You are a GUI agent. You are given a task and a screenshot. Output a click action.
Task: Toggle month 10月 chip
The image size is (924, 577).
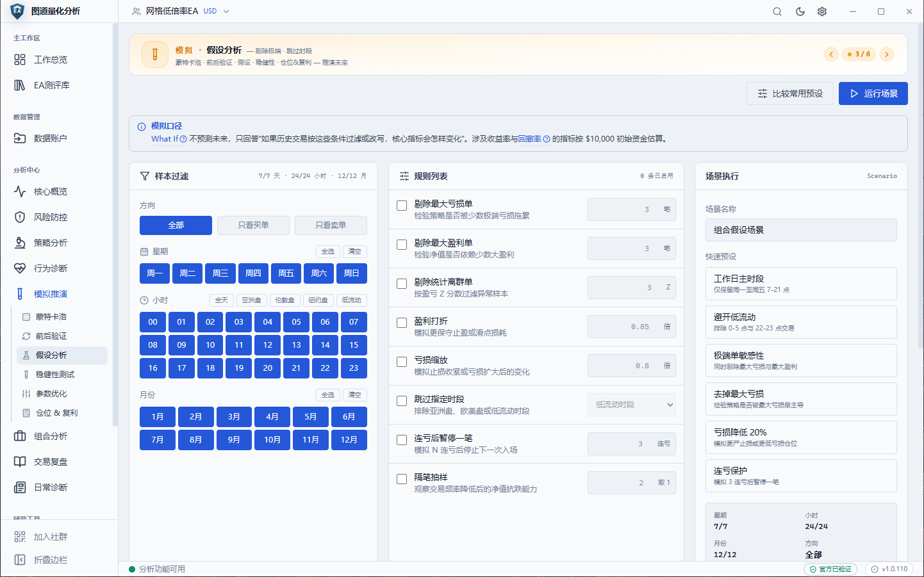[272, 440]
